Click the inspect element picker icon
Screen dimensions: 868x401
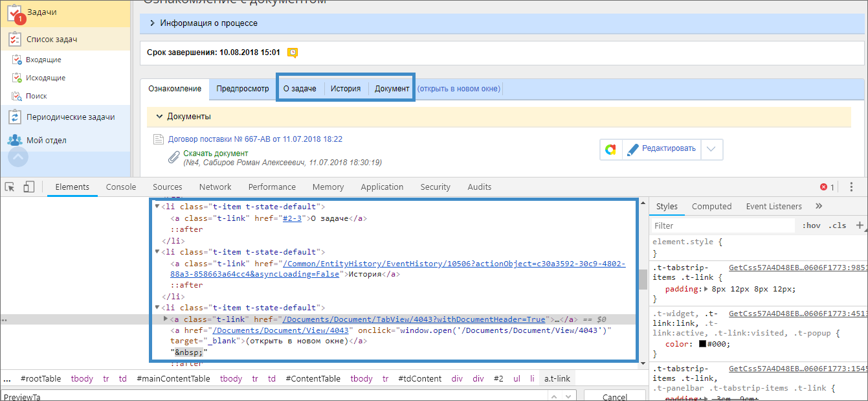[10, 187]
